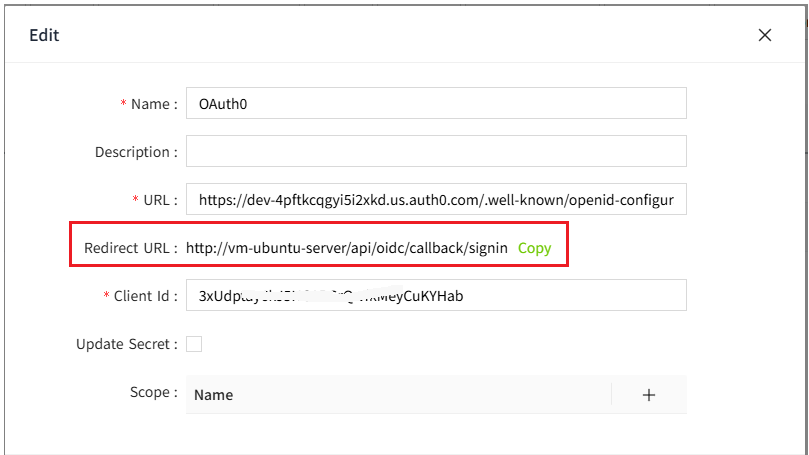The width and height of the screenshot is (809, 455).
Task: Toggle the Update Secret checkbox
Action: click(194, 344)
